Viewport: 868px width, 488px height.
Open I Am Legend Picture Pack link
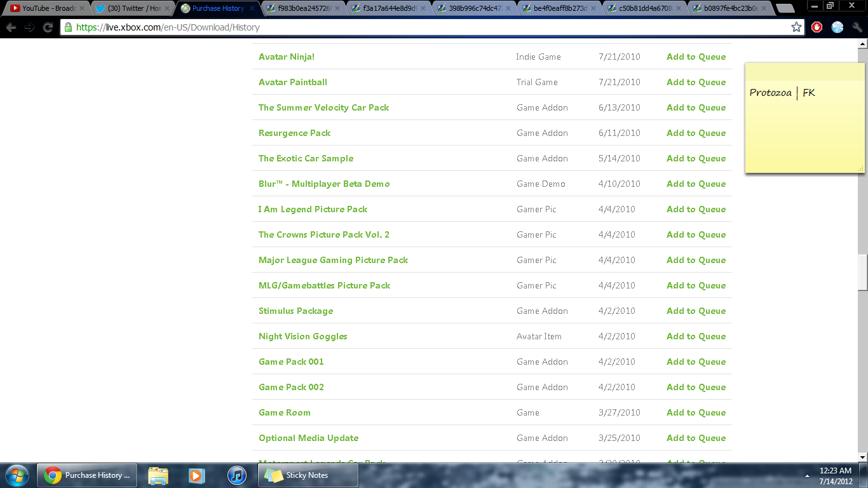(313, 209)
